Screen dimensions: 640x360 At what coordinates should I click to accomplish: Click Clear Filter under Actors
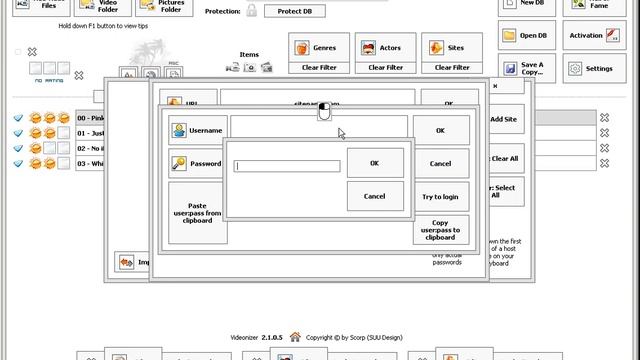click(385, 68)
